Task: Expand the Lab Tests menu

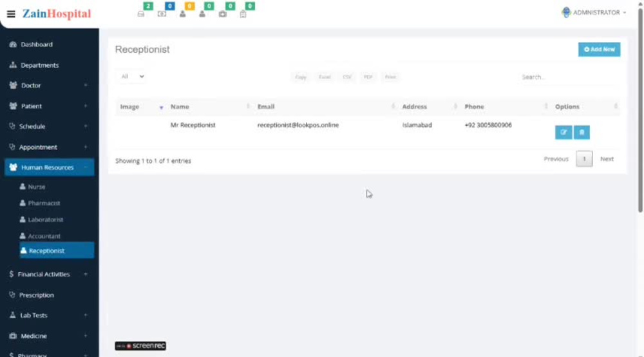Action: point(50,315)
